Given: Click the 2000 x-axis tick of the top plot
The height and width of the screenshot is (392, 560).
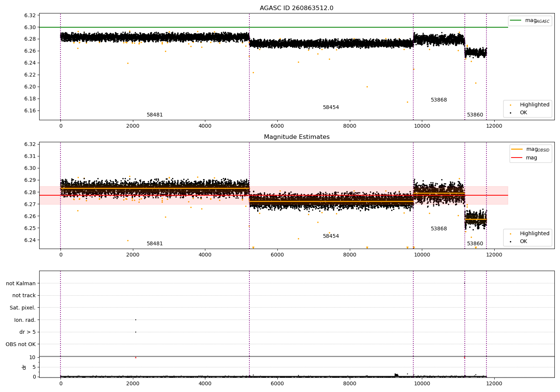Looking at the screenshot, I should pos(133,126).
